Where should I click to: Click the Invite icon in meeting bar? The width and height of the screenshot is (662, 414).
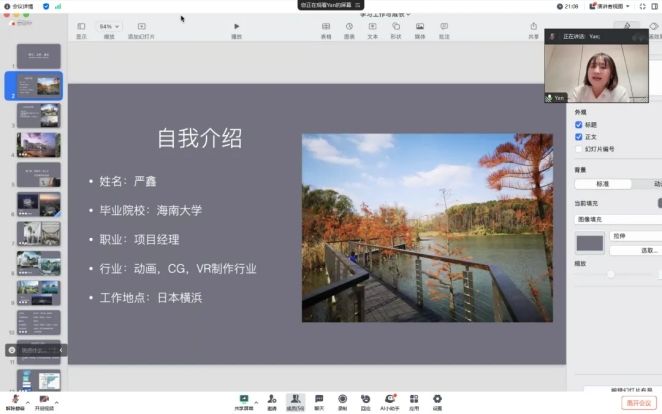coord(271,399)
